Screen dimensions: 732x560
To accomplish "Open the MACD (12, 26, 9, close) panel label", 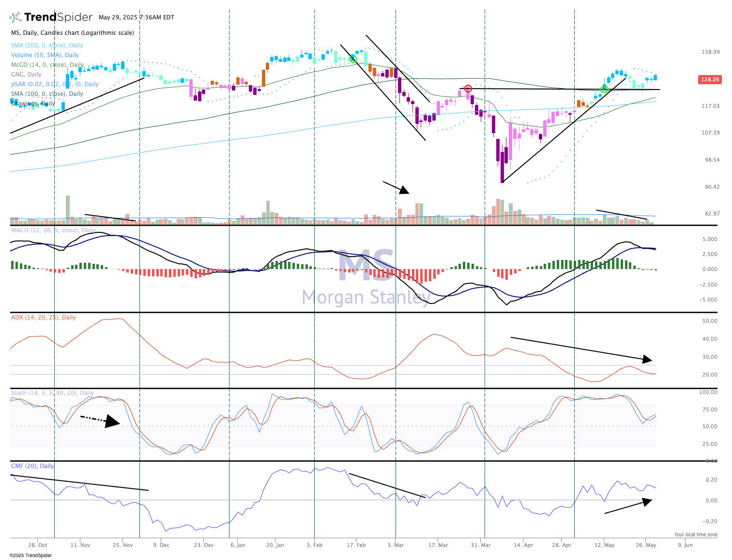I will [53, 230].
